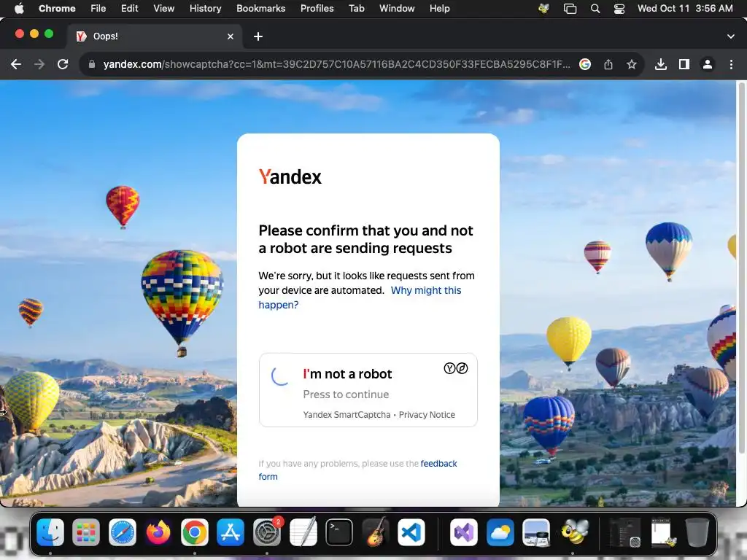Viewport: 747px width, 560px height.
Task: Open Spotlight search in menu bar
Action: [595, 8]
